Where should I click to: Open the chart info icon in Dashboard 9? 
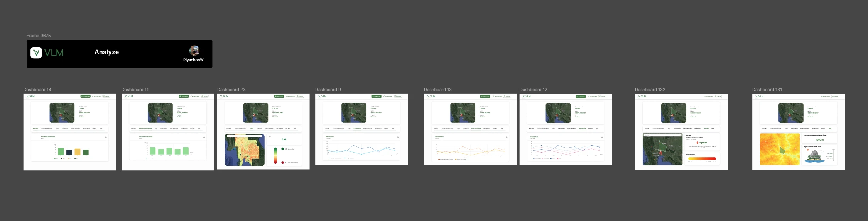click(x=398, y=137)
